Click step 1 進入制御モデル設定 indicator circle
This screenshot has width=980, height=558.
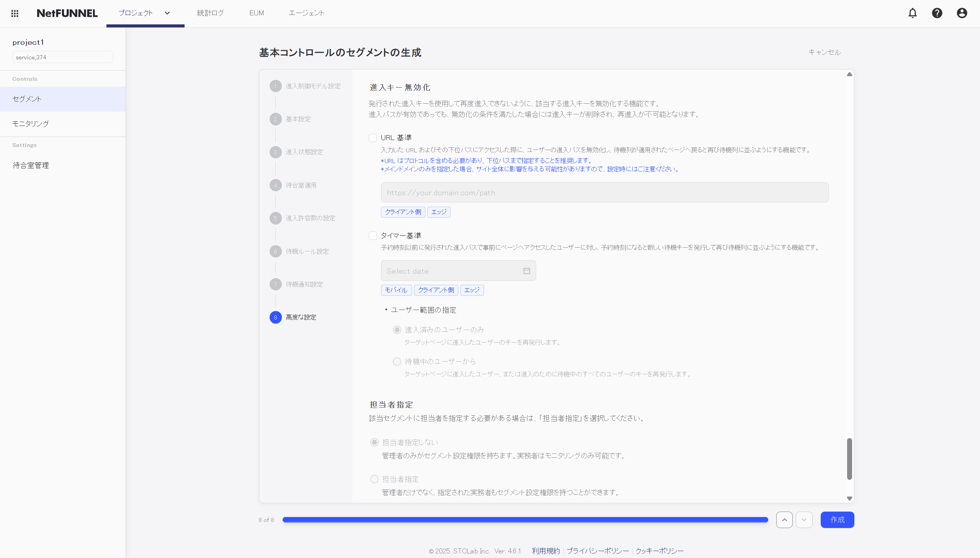coord(276,86)
